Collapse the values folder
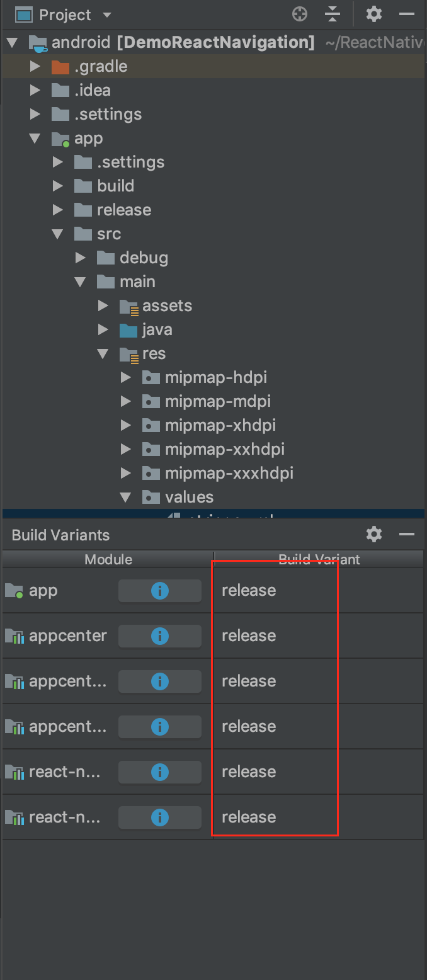This screenshot has width=427, height=980. pyautogui.click(x=126, y=498)
